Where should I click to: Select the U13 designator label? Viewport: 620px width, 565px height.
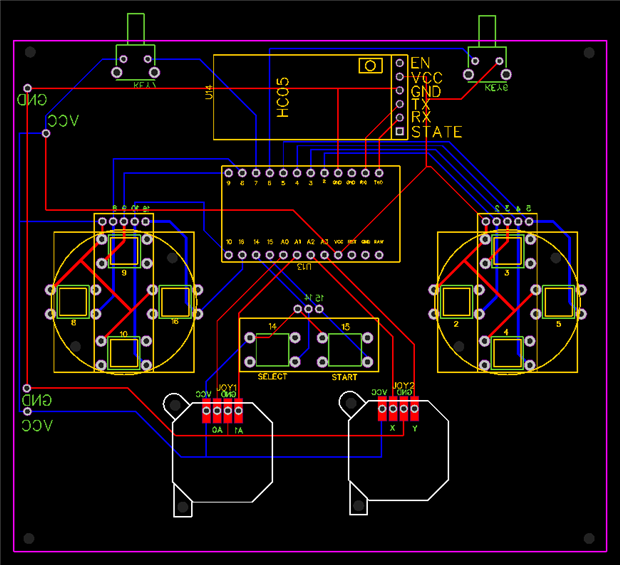tap(304, 267)
